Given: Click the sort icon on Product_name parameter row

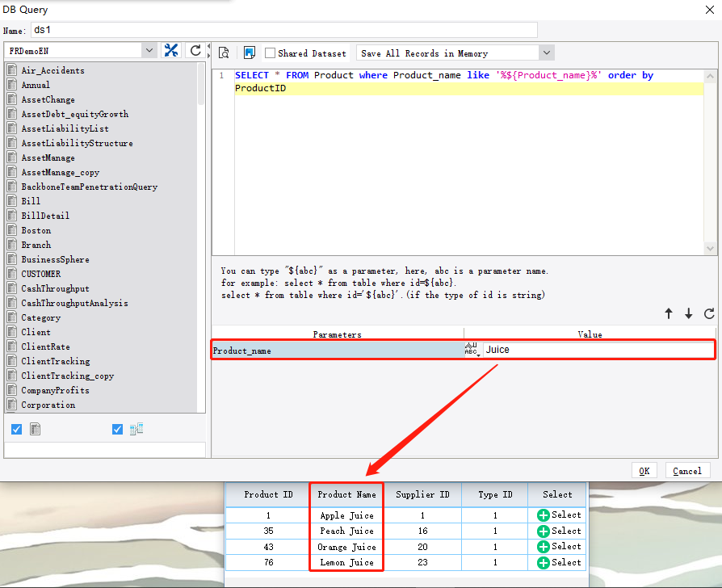Looking at the screenshot, I should click(471, 349).
